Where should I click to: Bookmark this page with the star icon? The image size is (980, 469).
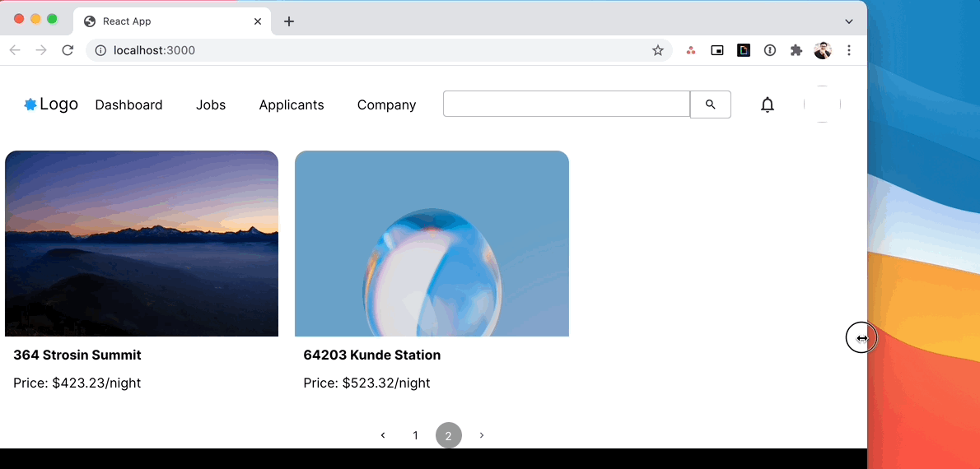657,50
